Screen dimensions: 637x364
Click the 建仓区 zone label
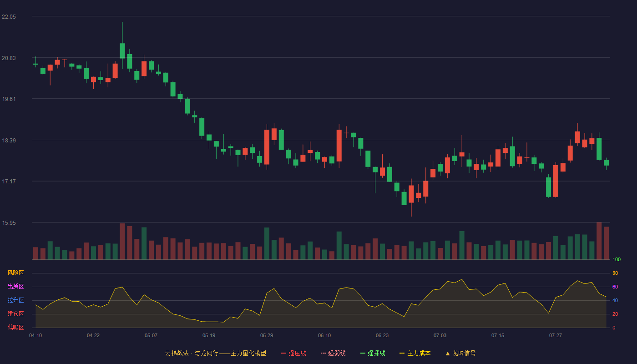click(15, 314)
